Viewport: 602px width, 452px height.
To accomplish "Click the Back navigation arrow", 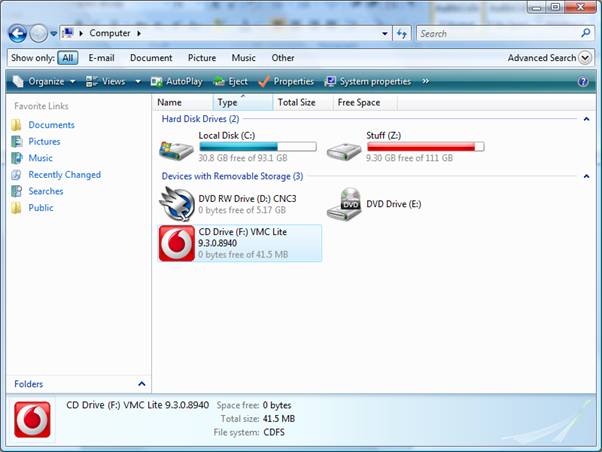I will 17,33.
